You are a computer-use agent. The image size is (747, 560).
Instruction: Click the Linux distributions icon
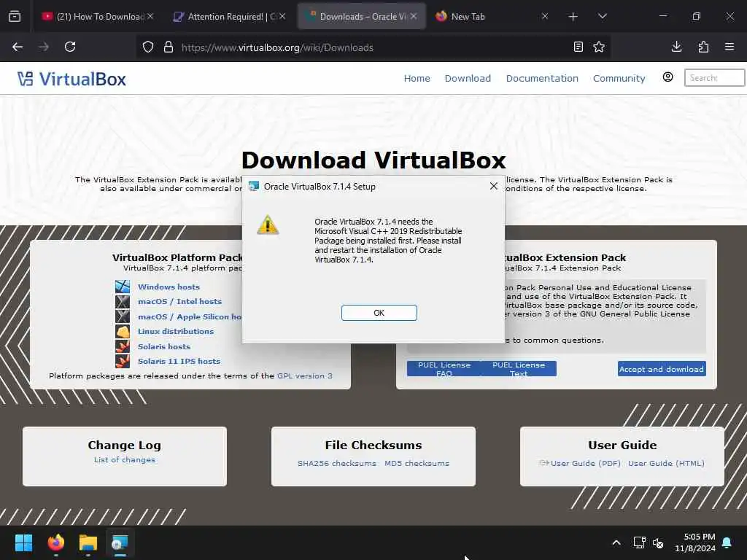pyautogui.click(x=123, y=331)
